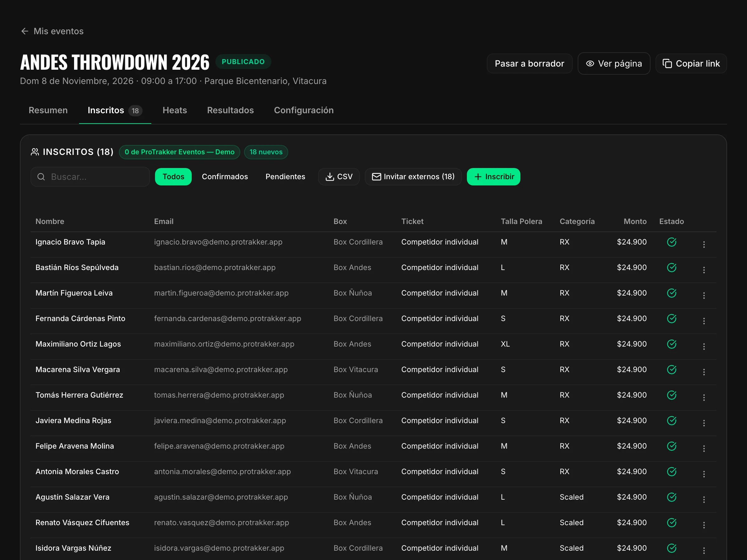The height and width of the screenshot is (560, 747).
Task: Open actions menu for Antonia Morales Castro
Action: (704, 474)
